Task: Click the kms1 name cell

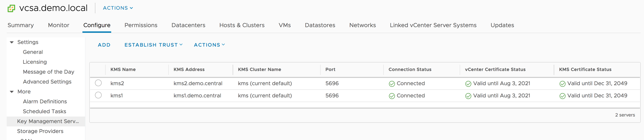Action: pyautogui.click(x=116, y=96)
